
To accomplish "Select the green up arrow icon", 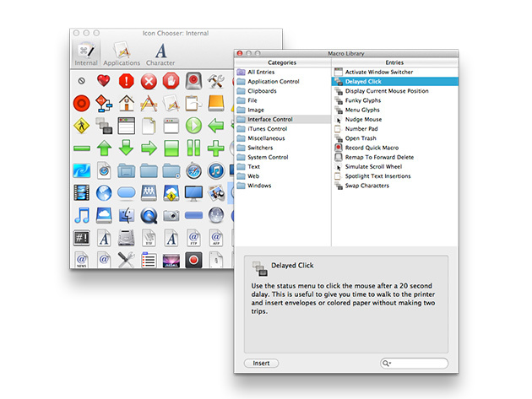I will coord(104,148).
